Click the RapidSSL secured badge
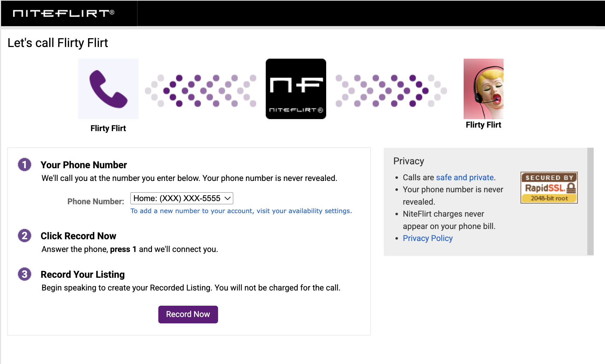The image size is (605, 364). coord(549,188)
